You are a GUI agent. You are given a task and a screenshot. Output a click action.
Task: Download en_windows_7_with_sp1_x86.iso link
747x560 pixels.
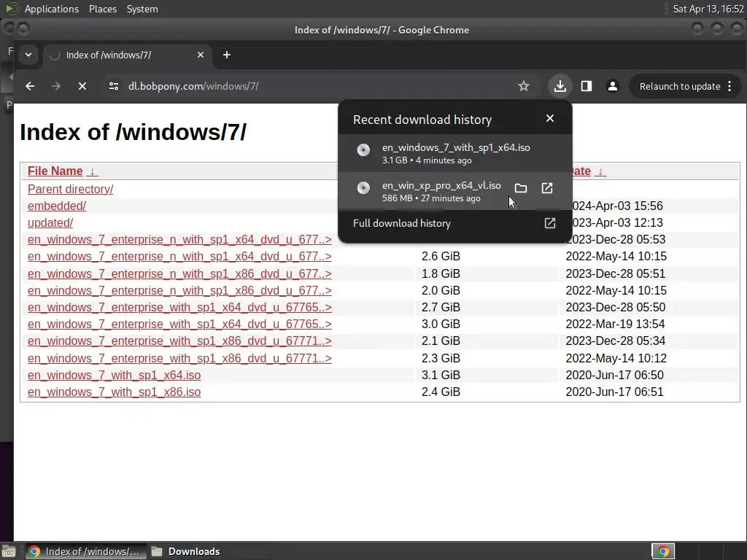tap(114, 392)
